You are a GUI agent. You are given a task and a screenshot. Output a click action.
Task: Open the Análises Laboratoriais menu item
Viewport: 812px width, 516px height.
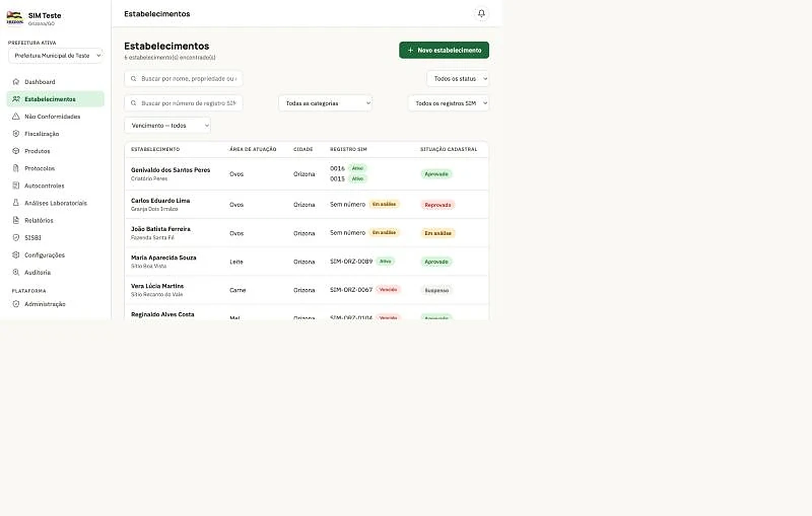pos(55,203)
